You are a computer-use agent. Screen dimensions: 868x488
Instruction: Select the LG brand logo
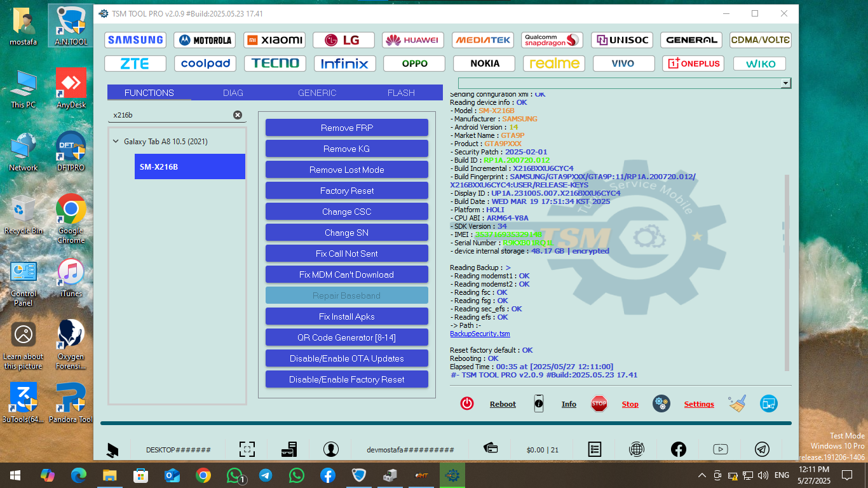[344, 40]
